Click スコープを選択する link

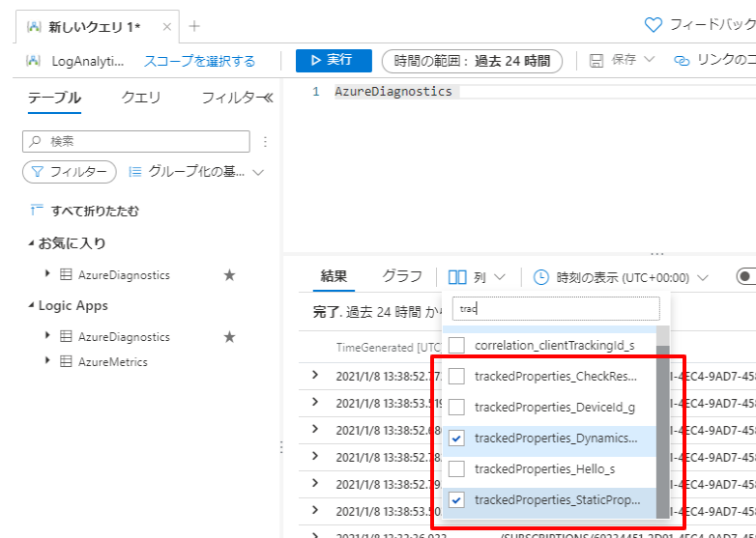199,61
